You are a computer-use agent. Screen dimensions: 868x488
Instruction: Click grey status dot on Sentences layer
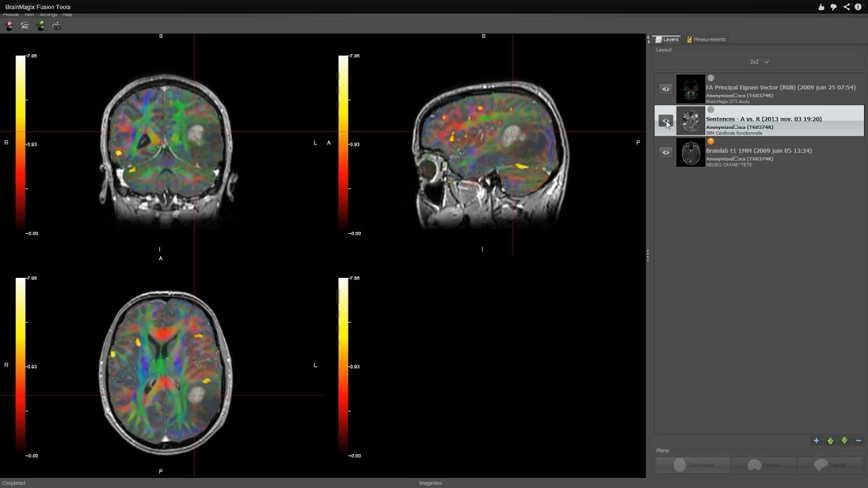(x=711, y=110)
